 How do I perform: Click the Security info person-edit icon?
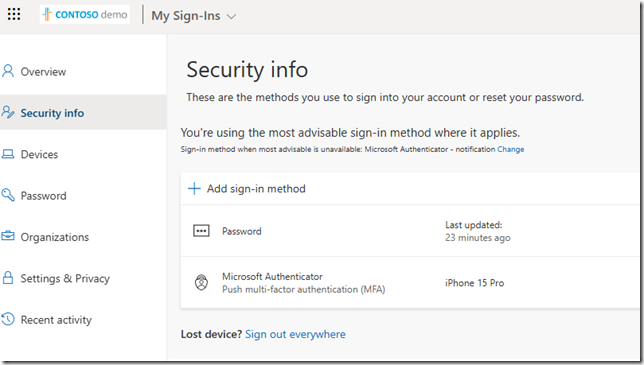tap(8, 112)
